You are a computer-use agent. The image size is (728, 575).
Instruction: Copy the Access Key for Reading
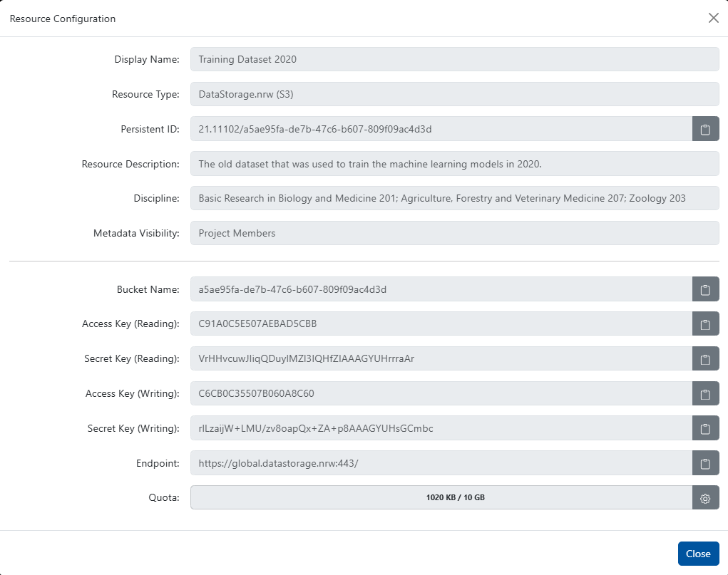(705, 323)
